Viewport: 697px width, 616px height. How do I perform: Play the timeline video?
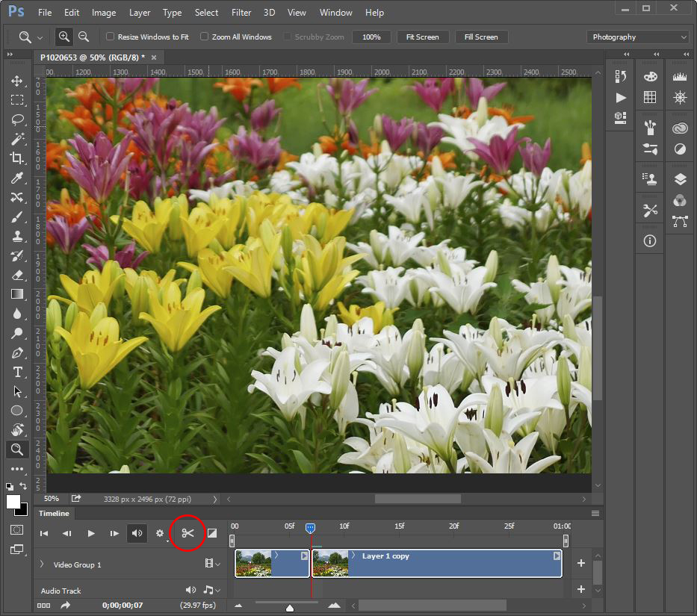[91, 533]
